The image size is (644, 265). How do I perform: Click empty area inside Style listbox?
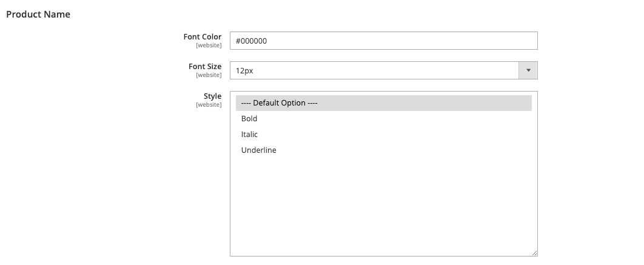(x=383, y=206)
